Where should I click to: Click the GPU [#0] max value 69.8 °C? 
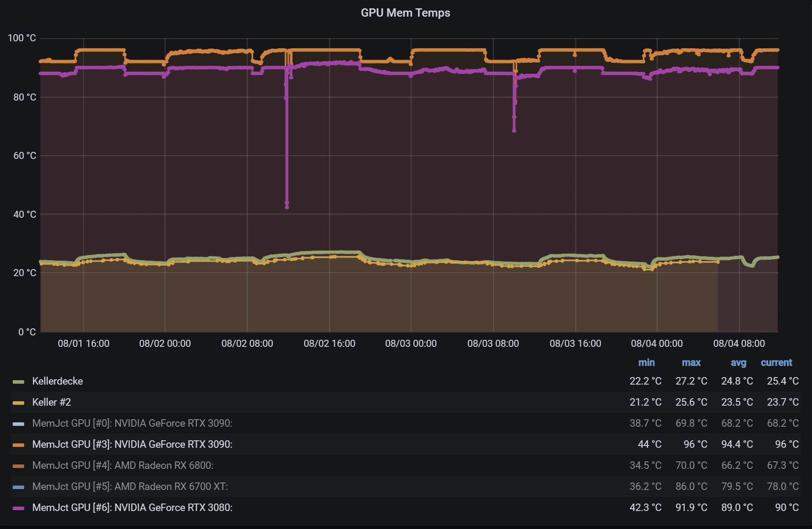[691, 423]
